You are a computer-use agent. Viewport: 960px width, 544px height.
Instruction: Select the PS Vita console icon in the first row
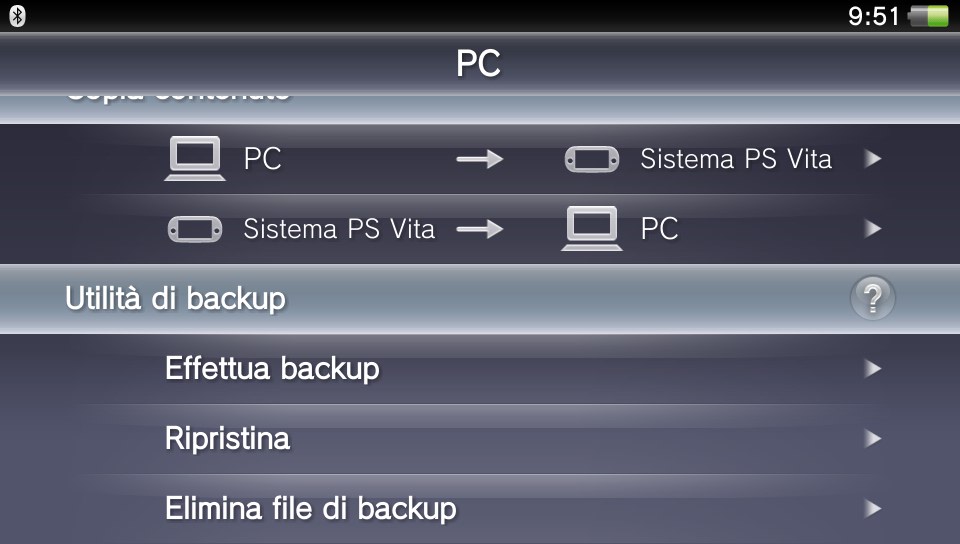(591, 159)
